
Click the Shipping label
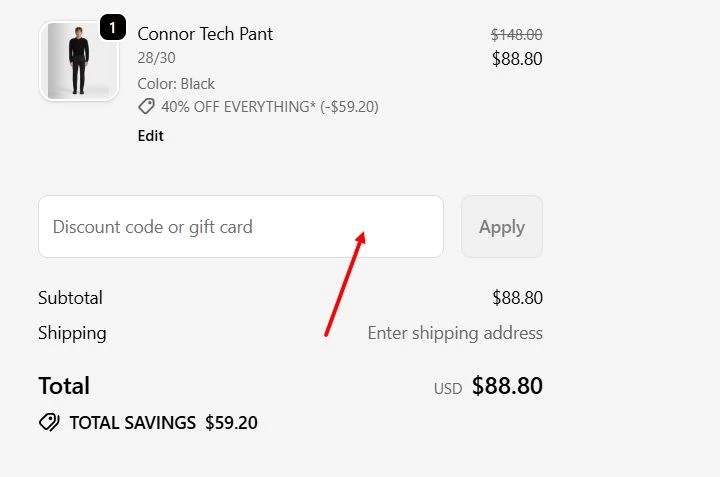pyautogui.click(x=72, y=333)
